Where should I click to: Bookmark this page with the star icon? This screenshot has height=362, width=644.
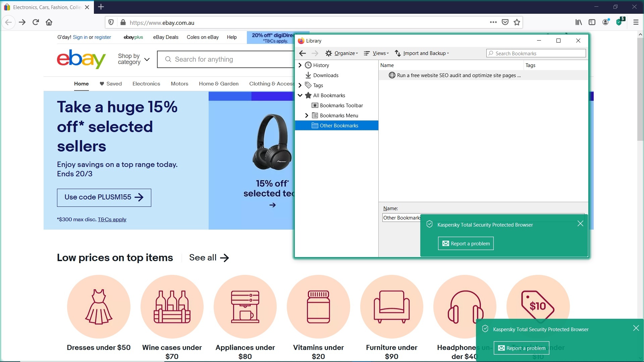(x=517, y=22)
